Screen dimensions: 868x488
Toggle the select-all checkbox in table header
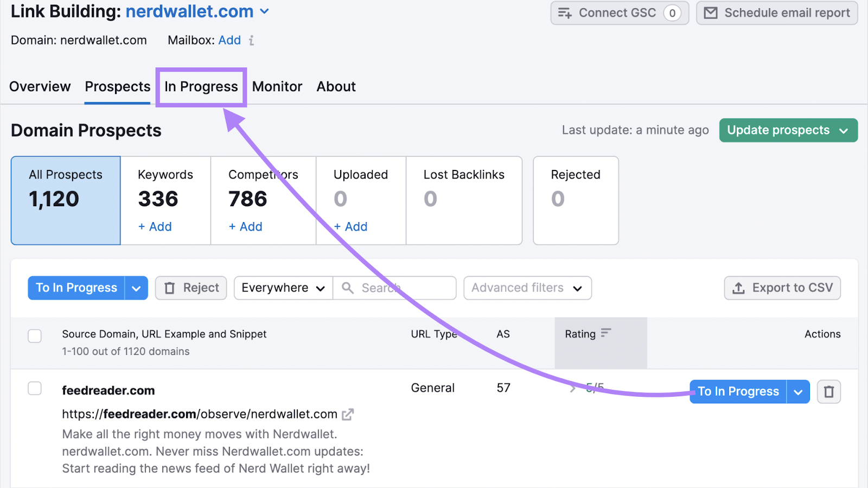(x=35, y=336)
